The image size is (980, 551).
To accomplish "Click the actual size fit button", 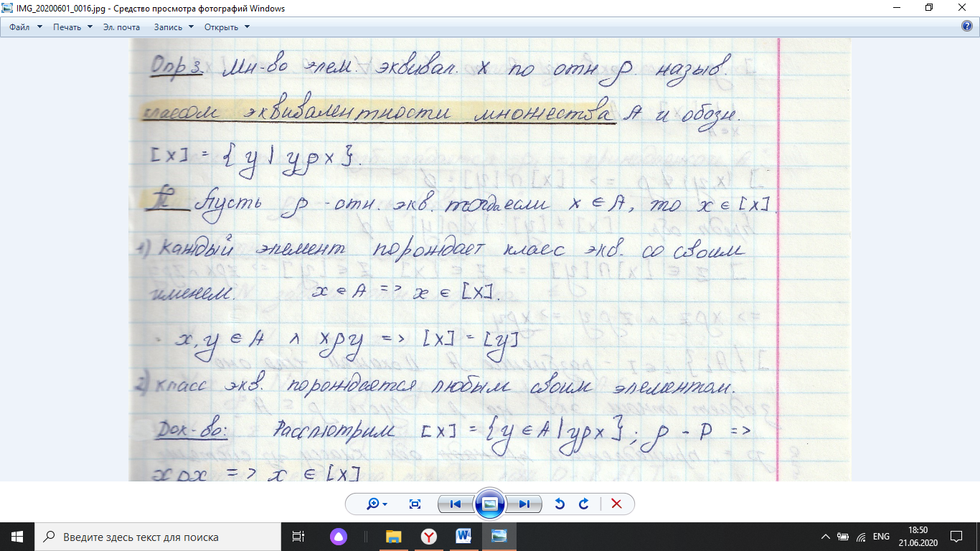I will click(x=415, y=504).
